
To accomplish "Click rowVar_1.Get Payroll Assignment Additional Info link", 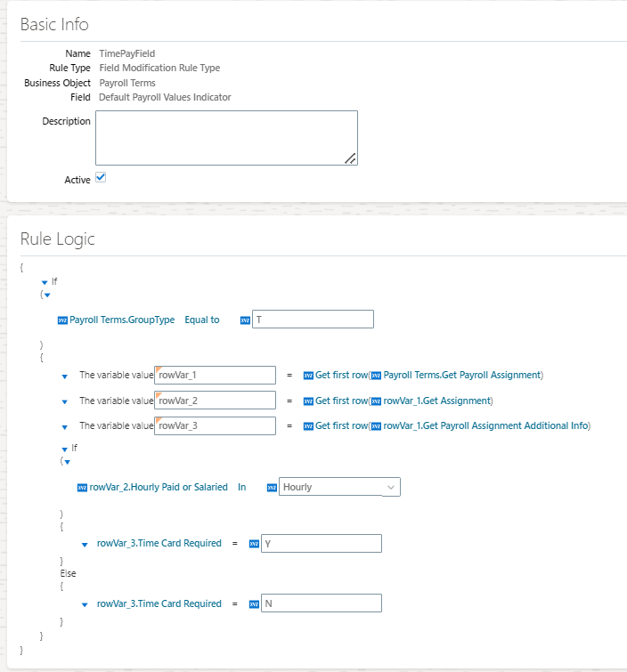I will point(486,425).
